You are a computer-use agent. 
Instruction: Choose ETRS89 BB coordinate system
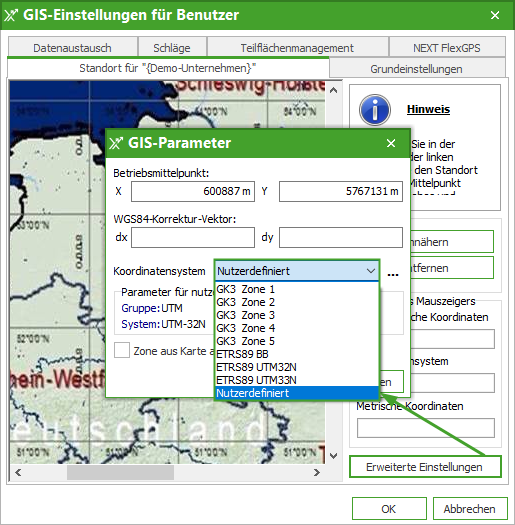click(297, 354)
